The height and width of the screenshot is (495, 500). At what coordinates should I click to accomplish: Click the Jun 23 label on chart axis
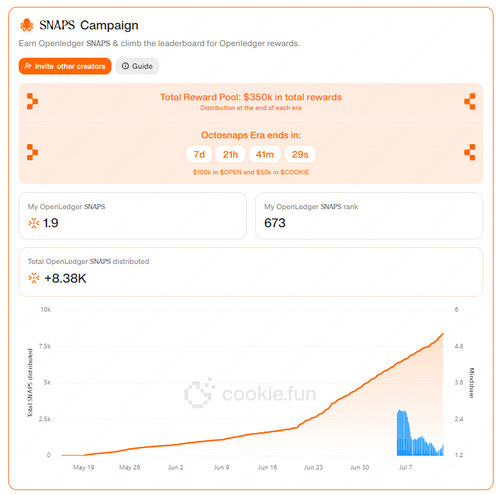tap(313, 467)
